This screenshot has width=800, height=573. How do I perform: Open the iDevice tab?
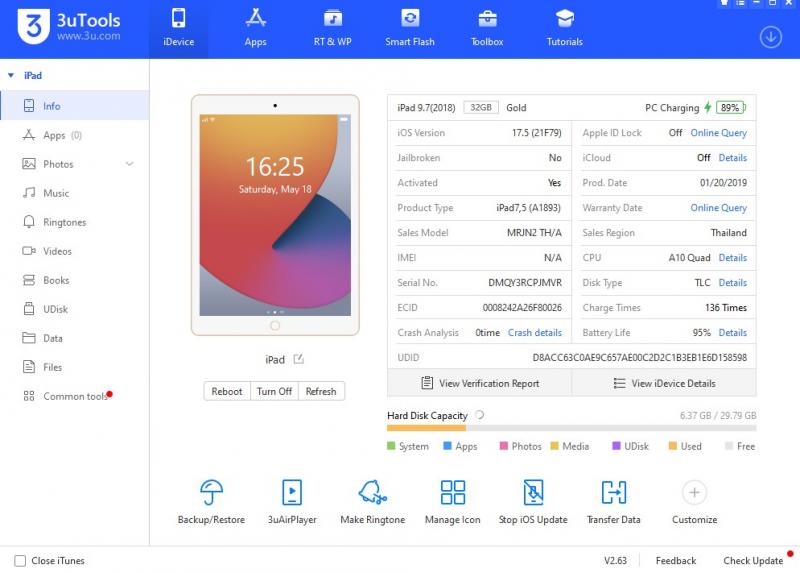(x=179, y=29)
